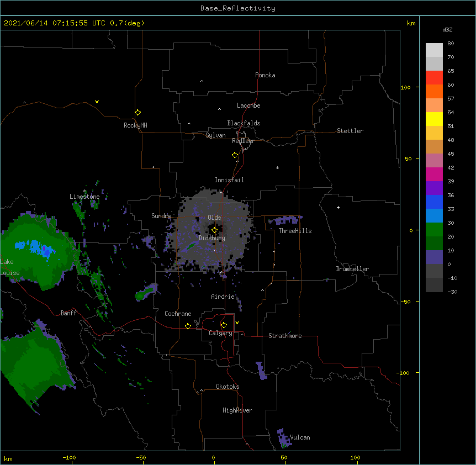Click the purple echo patch near Vulcan
Image resolution: width=476 pixels, height=465 pixels.
(283, 438)
